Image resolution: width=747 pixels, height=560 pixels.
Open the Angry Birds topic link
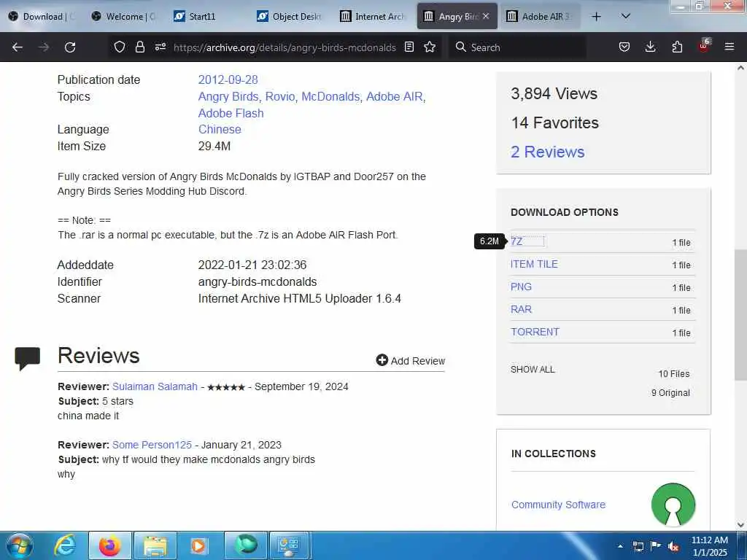pos(228,97)
